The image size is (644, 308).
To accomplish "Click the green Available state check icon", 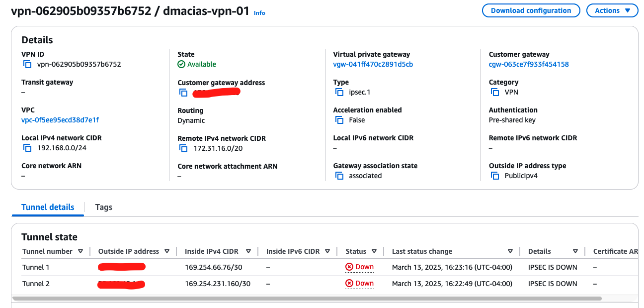I will click(x=181, y=64).
